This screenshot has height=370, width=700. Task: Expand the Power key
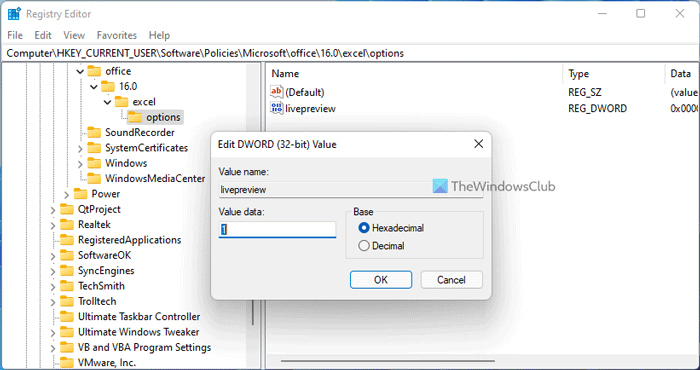pyautogui.click(x=66, y=195)
